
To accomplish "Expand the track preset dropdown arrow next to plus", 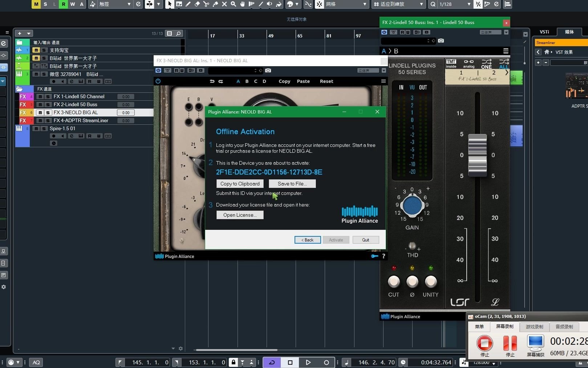I will (29, 33).
